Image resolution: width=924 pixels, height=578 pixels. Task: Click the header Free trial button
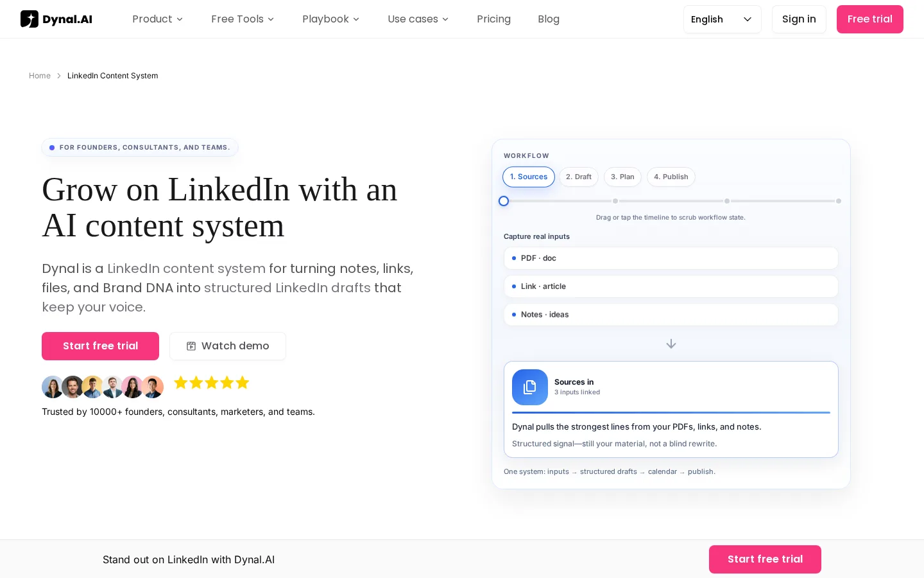click(870, 19)
